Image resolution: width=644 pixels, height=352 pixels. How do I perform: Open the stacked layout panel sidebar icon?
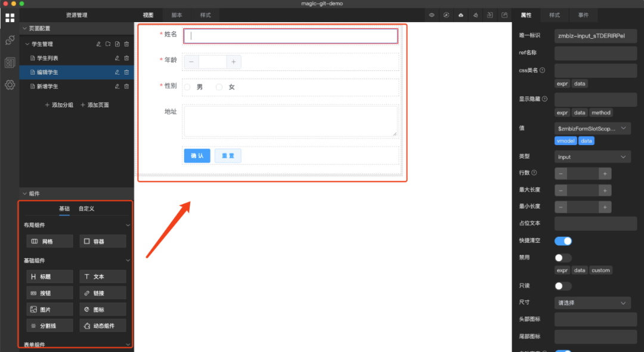pyautogui.click(x=10, y=63)
